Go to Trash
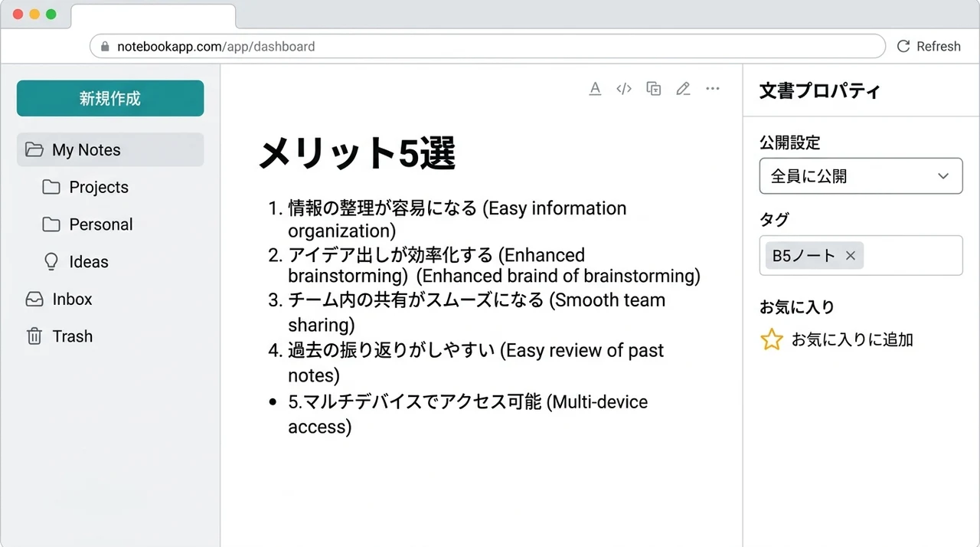Image resolution: width=980 pixels, height=547 pixels. (72, 336)
